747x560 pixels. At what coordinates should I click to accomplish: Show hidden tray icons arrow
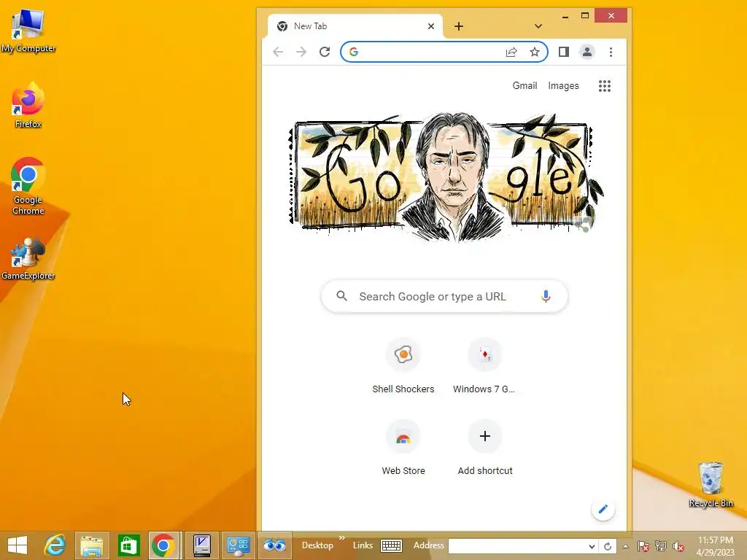point(625,546)
